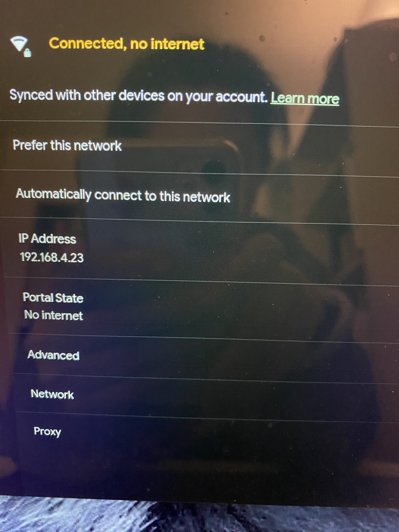Toggle "Automatically connect to this network"

(199, 197)
